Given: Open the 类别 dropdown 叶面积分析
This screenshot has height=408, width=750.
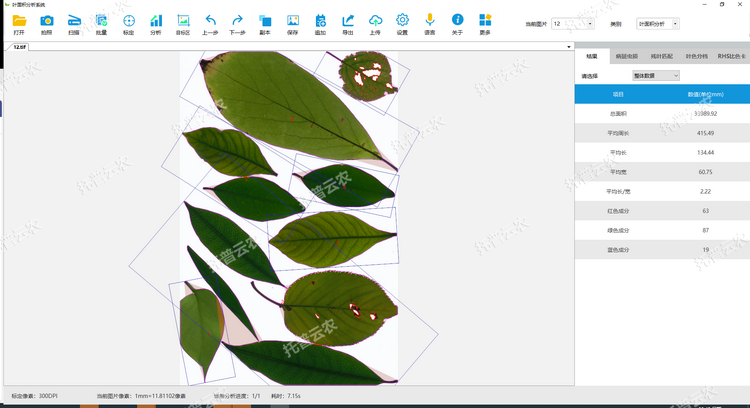Looking at the screenshot, I should click(x=675, y=23).
